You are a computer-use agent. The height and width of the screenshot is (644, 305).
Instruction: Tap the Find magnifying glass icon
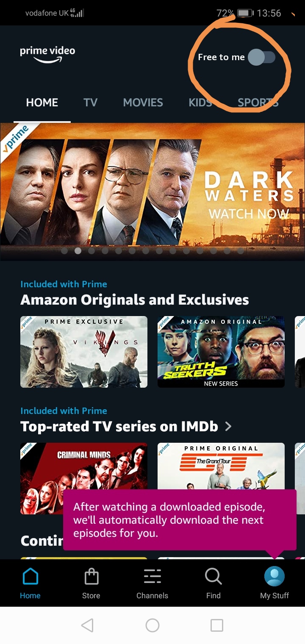[x=213, y=577]
